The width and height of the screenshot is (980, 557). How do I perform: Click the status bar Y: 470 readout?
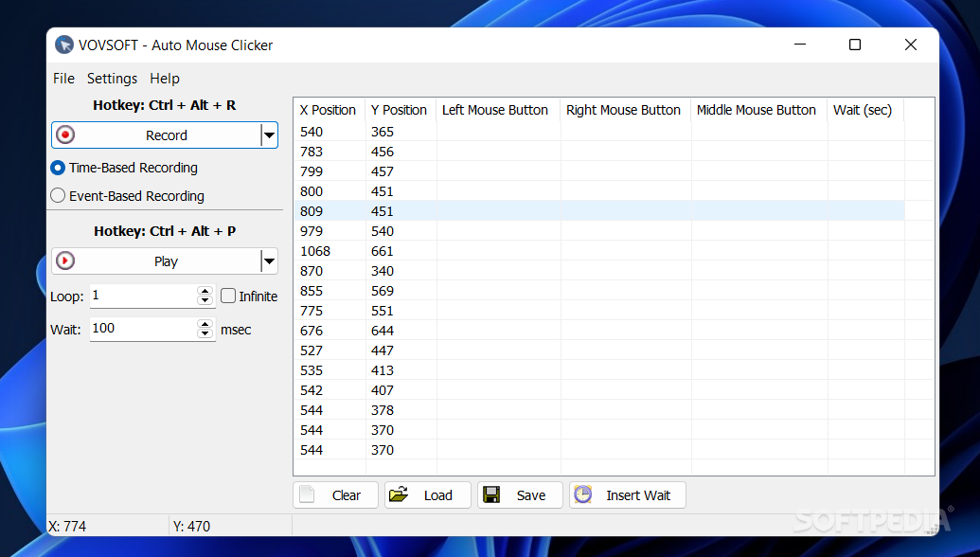(192, 527)
